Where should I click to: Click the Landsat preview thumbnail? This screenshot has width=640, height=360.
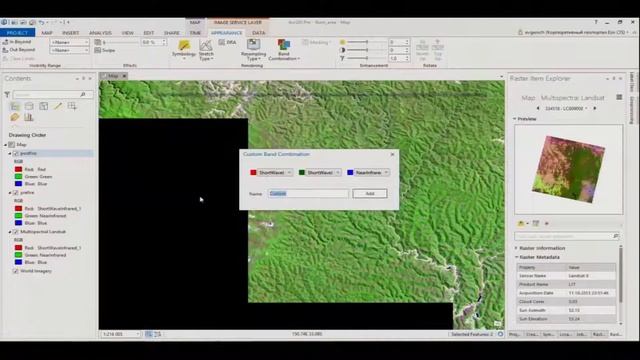[x=569, y=169]
